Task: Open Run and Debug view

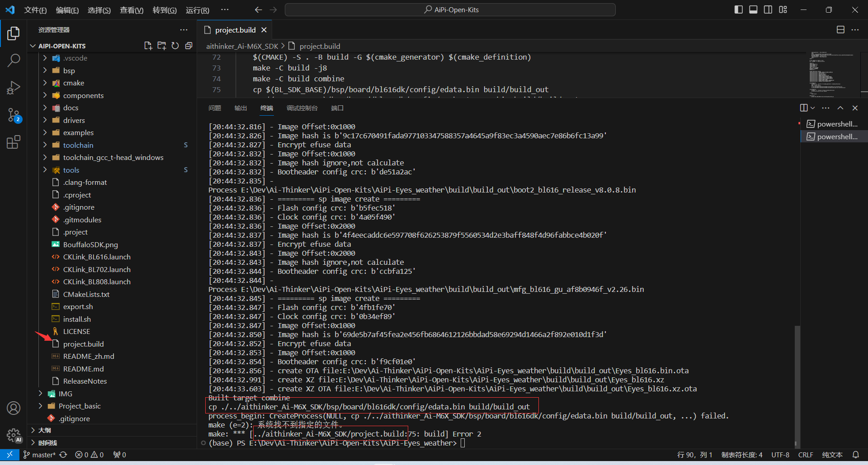Action: click(14, 87)
